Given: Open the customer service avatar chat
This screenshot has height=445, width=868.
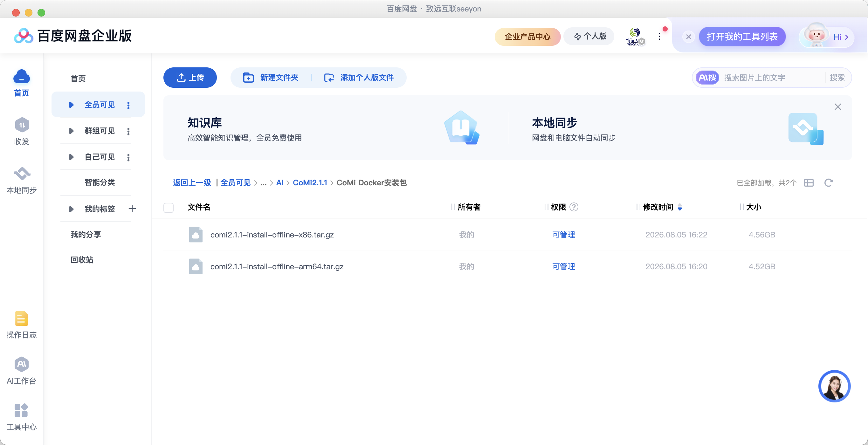Looking at the screenshot, I should 834,386.
